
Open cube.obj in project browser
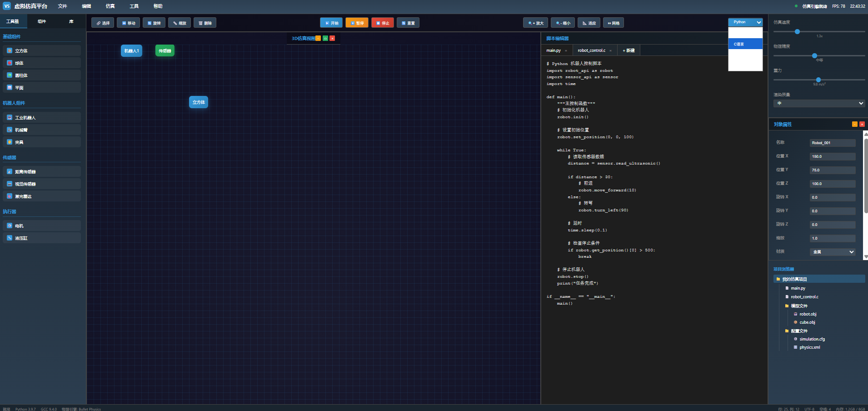coord(807,322)
